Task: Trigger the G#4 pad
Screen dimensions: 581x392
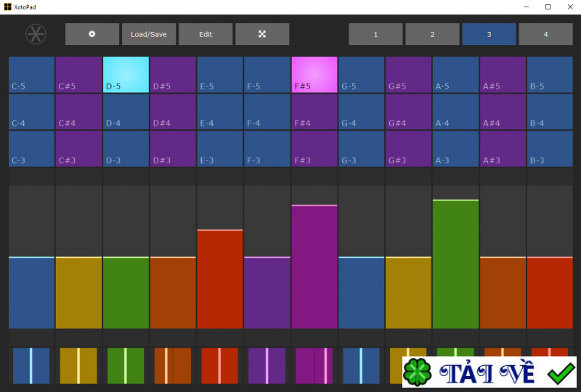Action: 408,112
